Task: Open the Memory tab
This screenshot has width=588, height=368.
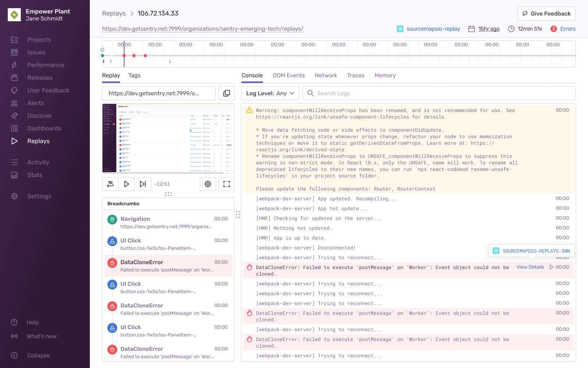Action: click(x=385, y=75)
